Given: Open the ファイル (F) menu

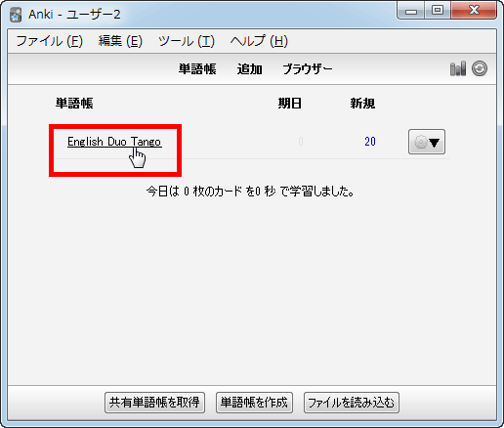Looking at the screenshot, I should click(50, 41).
